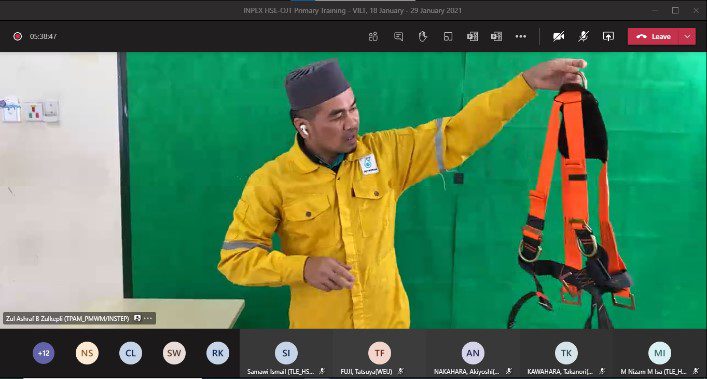Click the KAWAHARA, Takanori name label
The width and height of the screenshot is (707, 379).
pos(560,372)
